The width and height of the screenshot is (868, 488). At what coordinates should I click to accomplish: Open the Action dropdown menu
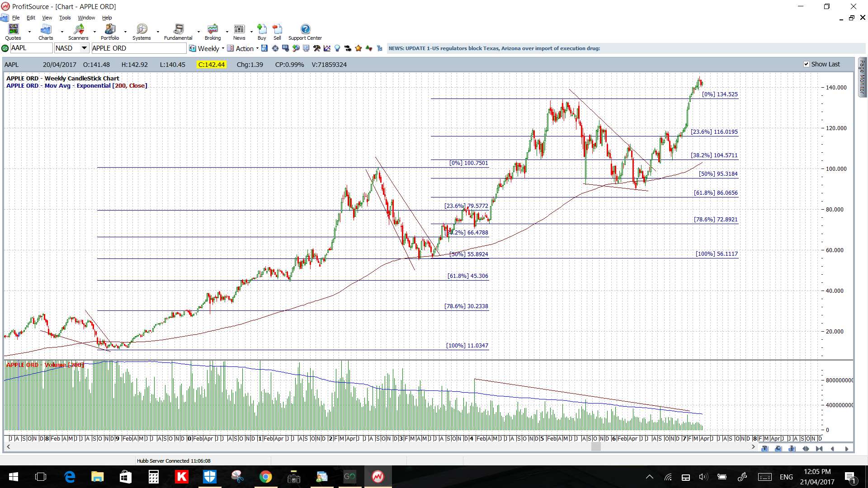pyautogui.click(x=243, y=48)
